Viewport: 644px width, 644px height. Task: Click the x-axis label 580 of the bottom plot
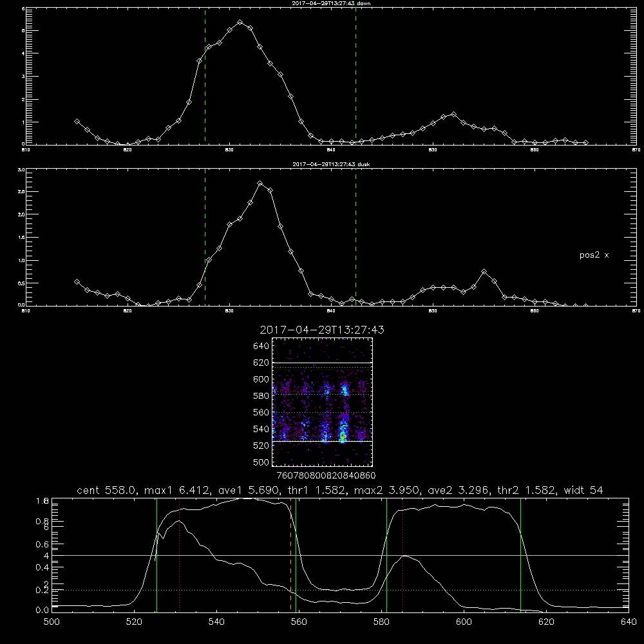[381, 621]
